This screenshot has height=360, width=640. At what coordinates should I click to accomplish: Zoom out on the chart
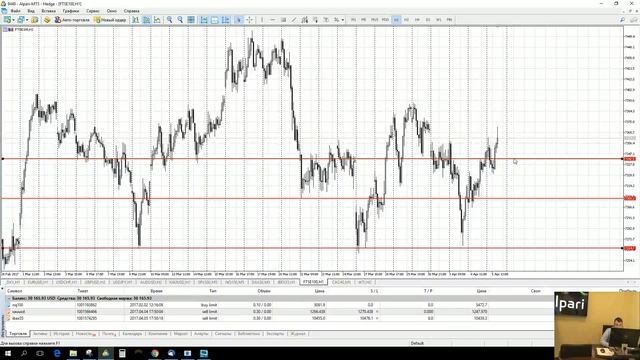tap(180, 20)
